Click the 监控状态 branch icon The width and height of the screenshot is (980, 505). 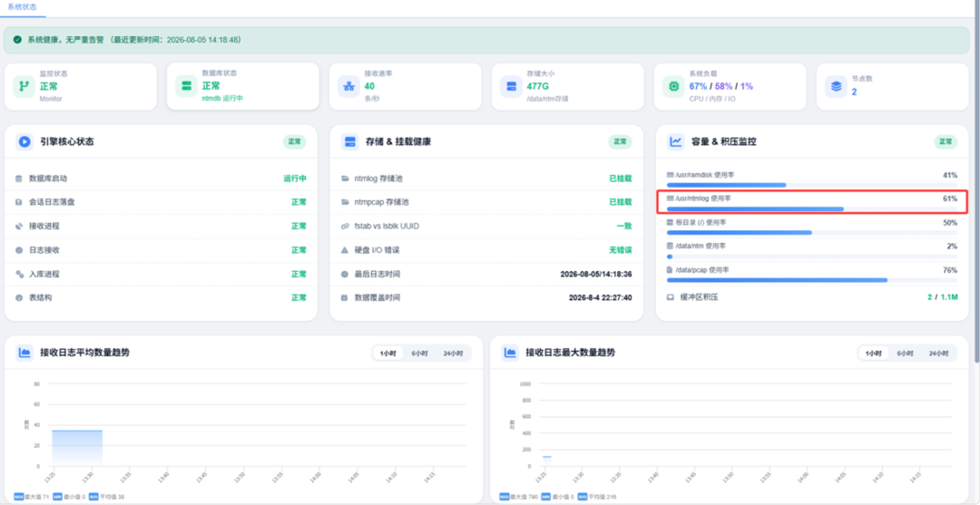(24, 86)
